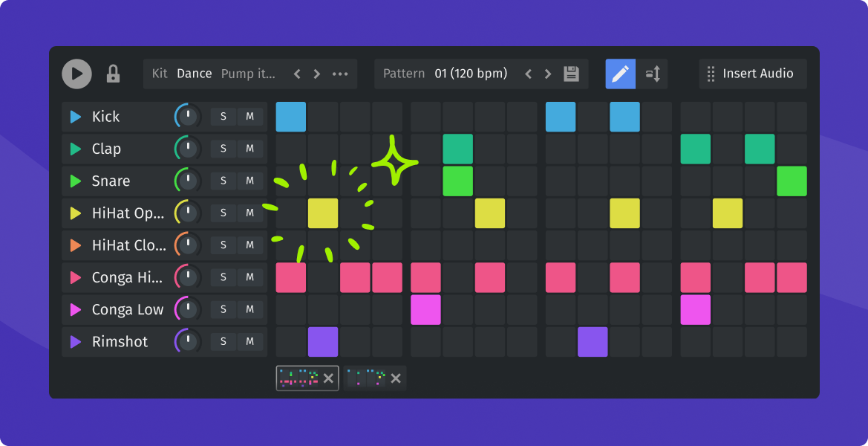868x446 pixels.
Task: Solo the Rimshot track
Action: (223, 342)
